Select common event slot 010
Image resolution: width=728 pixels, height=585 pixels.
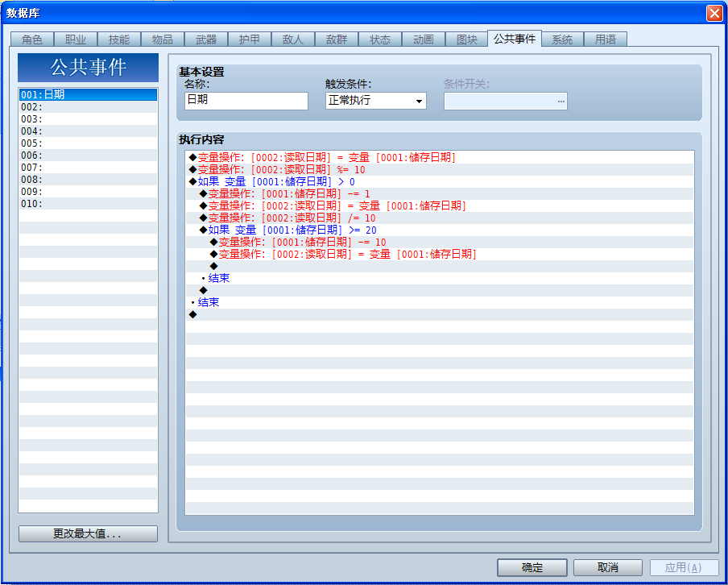pyautogui.click(x=89, y=204)
